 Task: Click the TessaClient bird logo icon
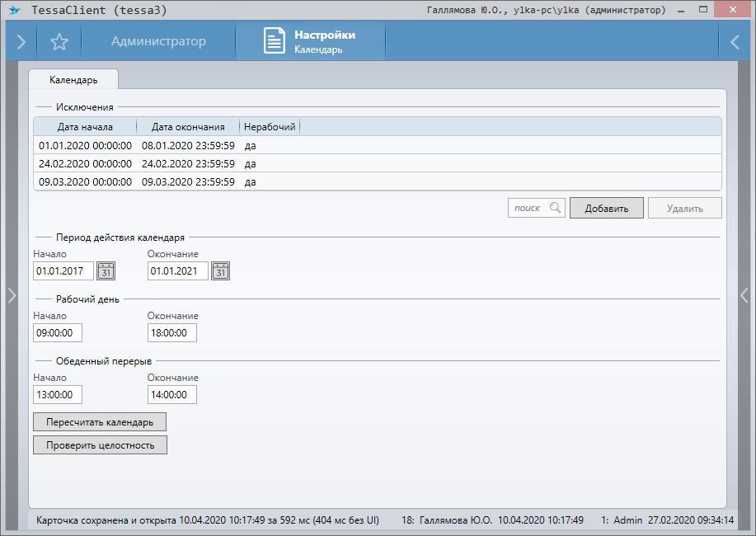coord(14,11)
